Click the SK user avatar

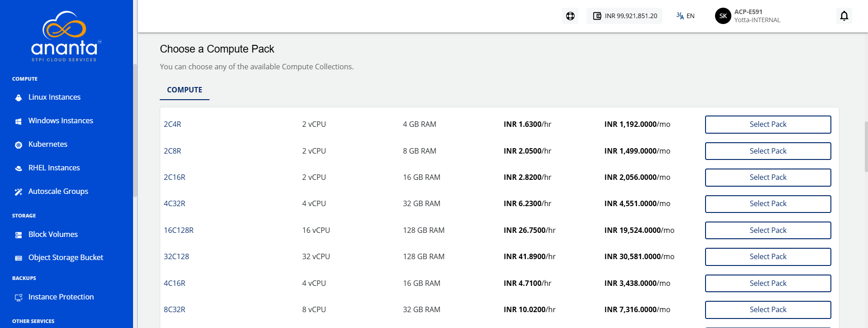click(723, 16)
